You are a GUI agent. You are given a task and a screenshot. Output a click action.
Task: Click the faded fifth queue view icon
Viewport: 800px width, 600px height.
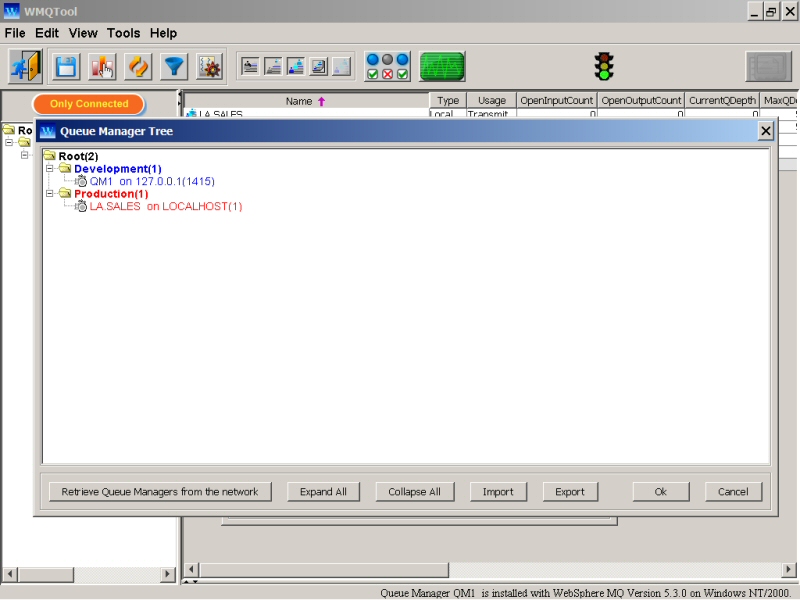click(342, 66)
